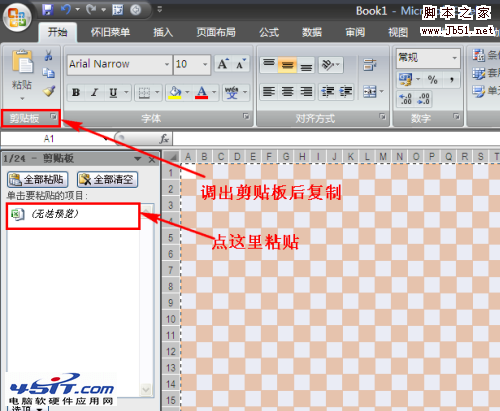This screenshot has height=411, width=500.
Task: Apply yellow fill color
Action: click(175, 92)
